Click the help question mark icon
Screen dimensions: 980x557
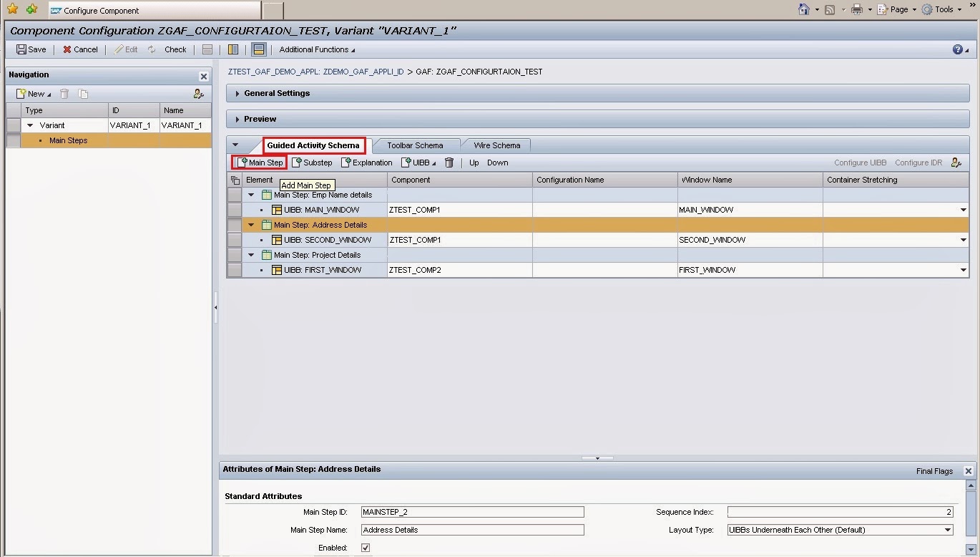coord(957,49)
